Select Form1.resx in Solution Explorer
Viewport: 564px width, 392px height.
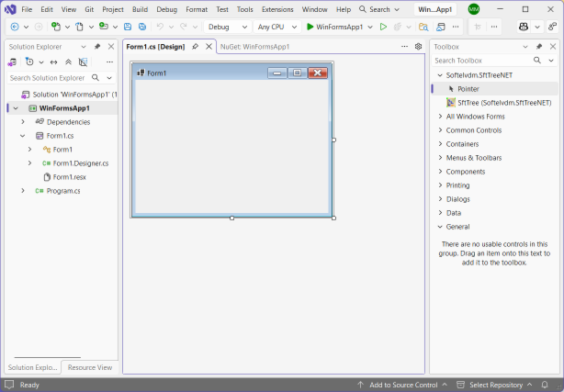click(x=70, y=177)
